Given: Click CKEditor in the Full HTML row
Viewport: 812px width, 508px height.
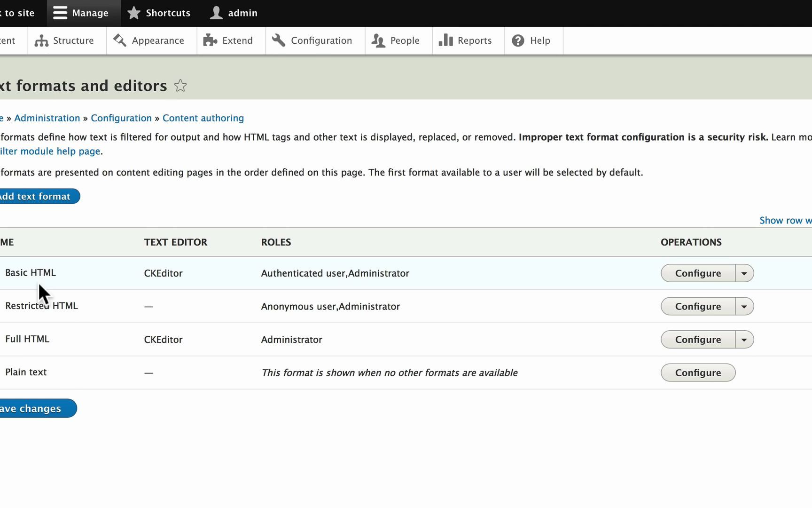Looking at the screenshot, I should click(x=163, y=340).
